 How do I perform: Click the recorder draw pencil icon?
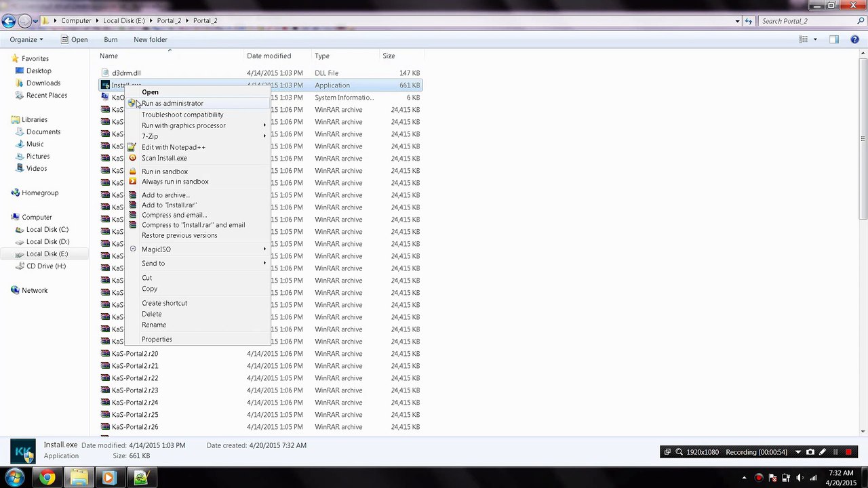(x=823, y=452)
